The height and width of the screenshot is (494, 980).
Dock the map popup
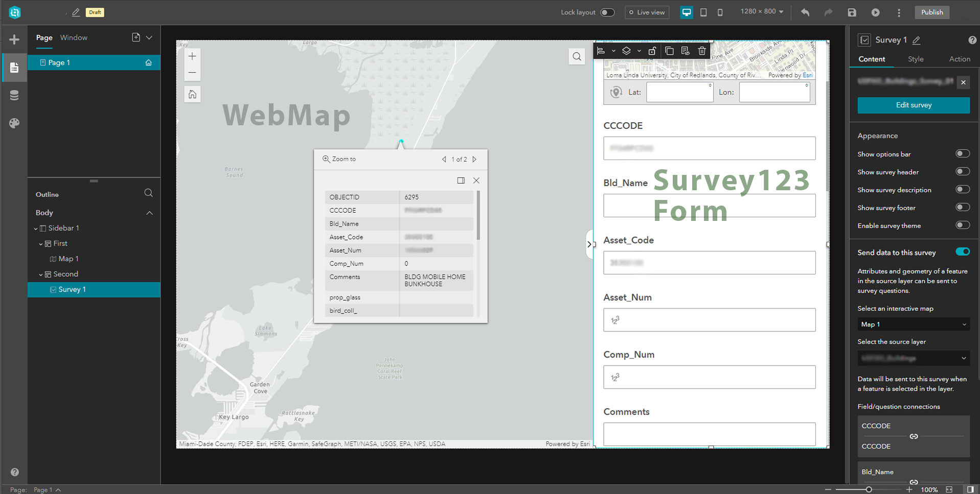coord(461,181)
